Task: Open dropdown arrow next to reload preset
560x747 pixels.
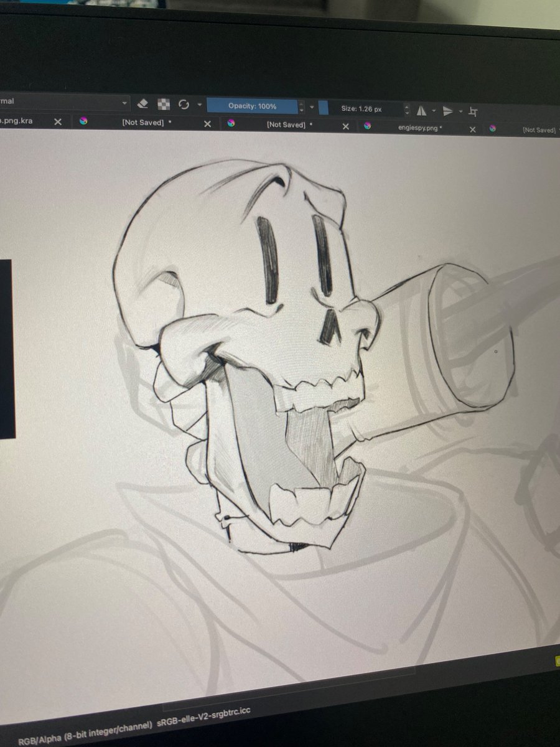Action: pos(199,105)
